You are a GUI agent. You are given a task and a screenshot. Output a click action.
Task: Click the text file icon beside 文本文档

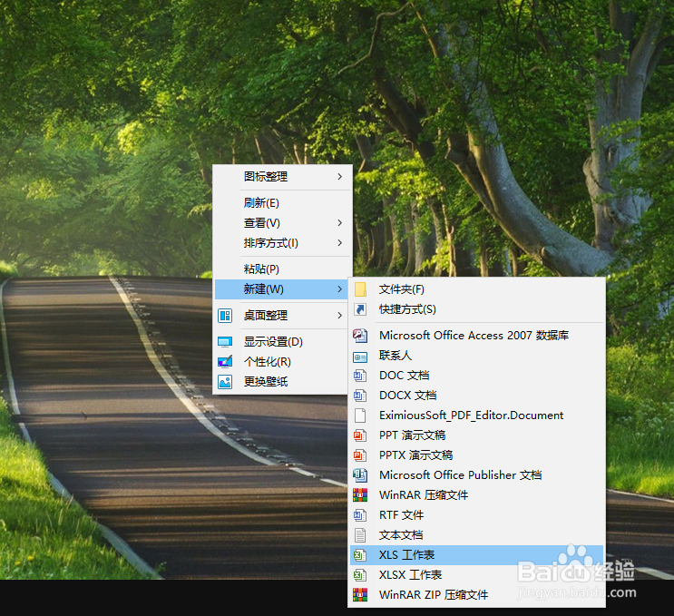(x=360, y=535)
